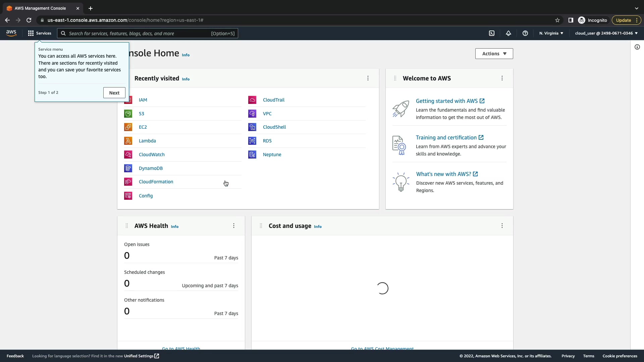Viewport: 644px width, 362px height.
Task: Click the RDS service icon
Action: (x=252, y=141)
